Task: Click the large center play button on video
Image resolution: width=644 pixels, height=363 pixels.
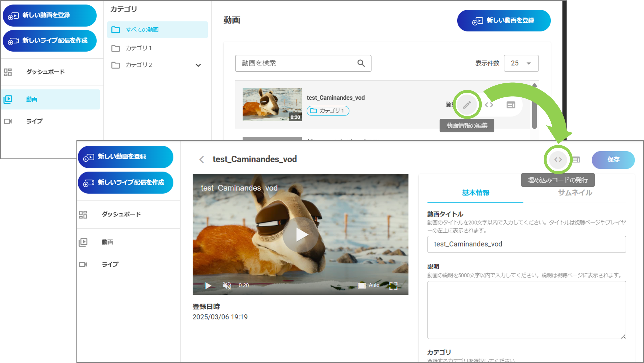Action: click(x=300, y=235)
